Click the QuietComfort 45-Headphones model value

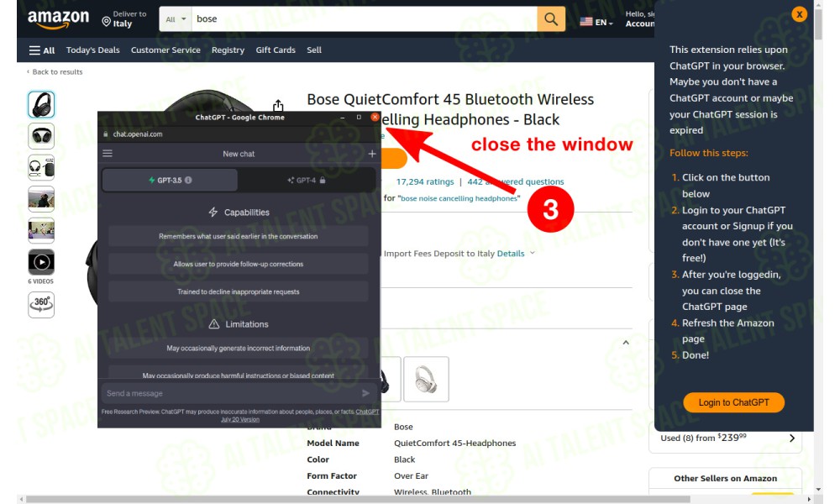coord(454,443)
